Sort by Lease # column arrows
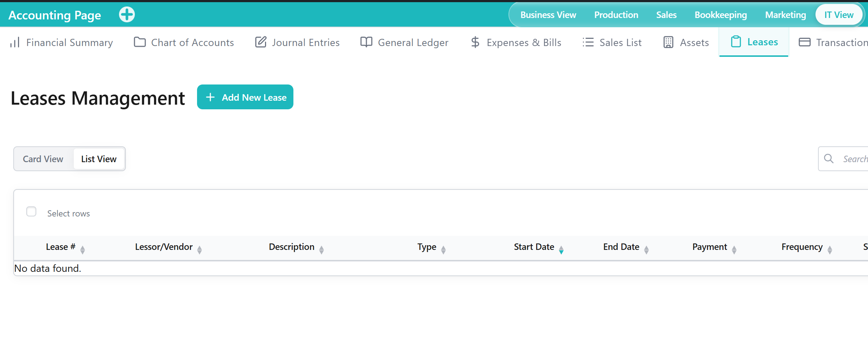 pos(83,250)
